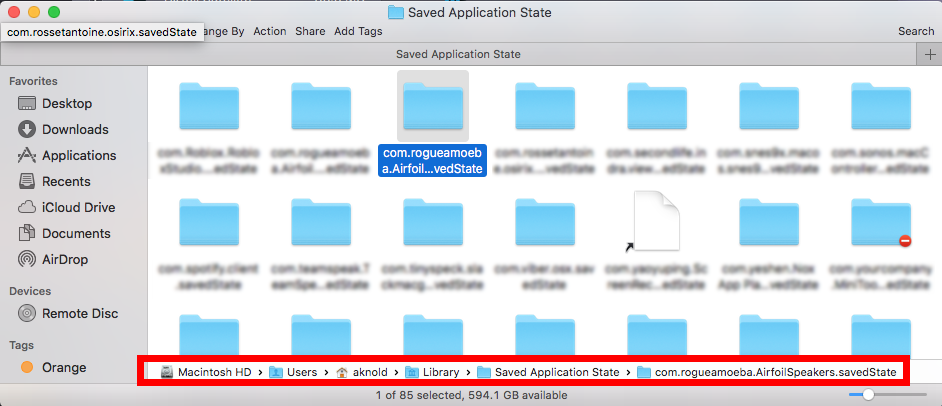Select Remote Disc under Devices

point(68,314)
